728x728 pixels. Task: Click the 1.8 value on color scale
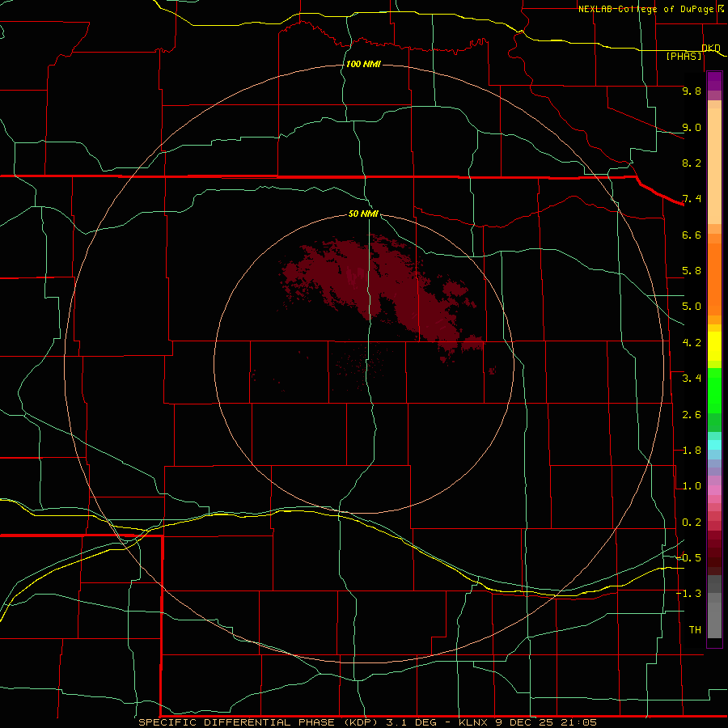(x=692, y=451)
